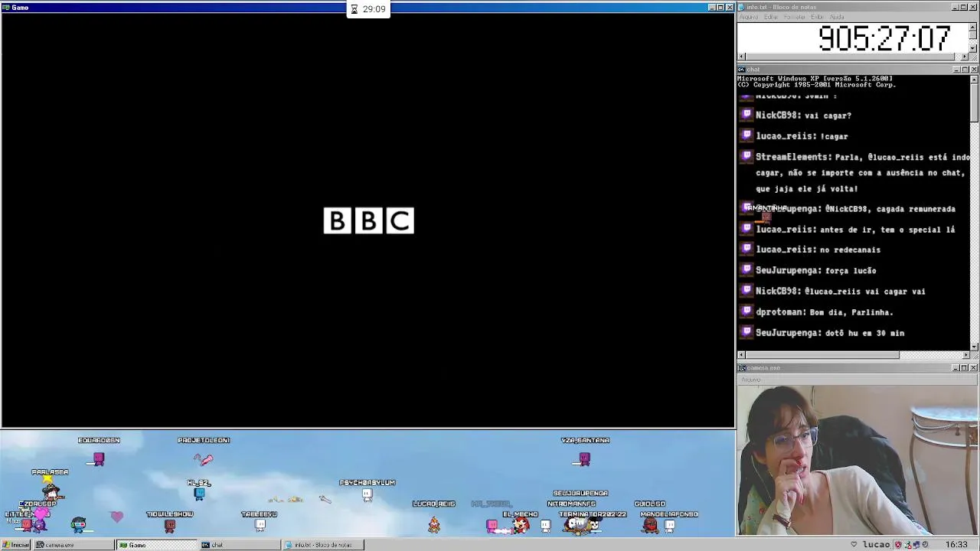Click Notepad horizontal scrollbar right arrow
Viewport: 980px width, 551px height.
click(x=965, y=57)
